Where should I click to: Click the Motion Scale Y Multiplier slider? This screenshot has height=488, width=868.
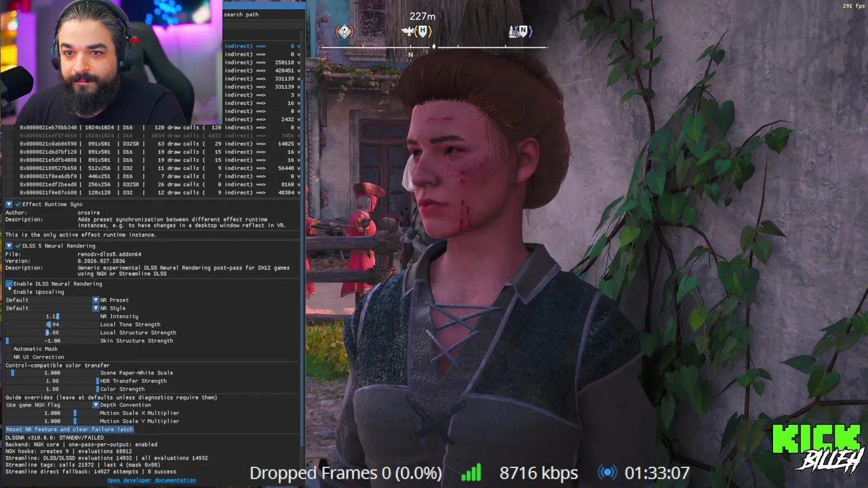[x=52, y=421]
